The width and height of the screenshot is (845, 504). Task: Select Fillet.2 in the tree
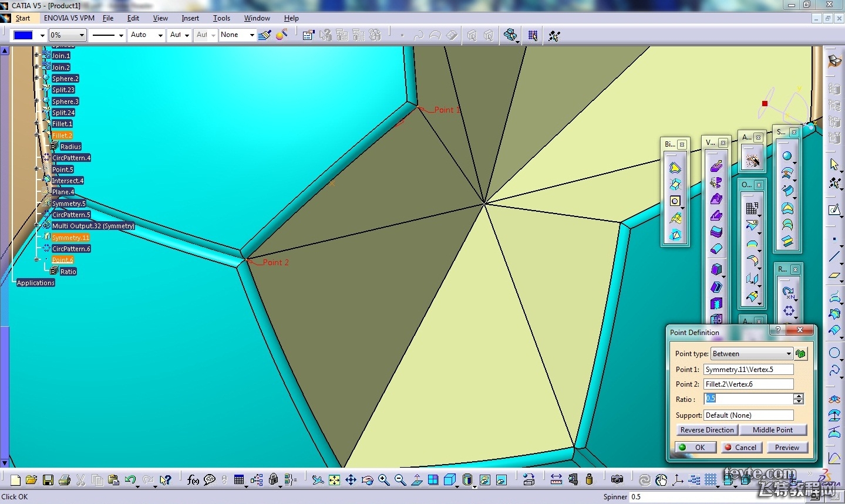62,135
